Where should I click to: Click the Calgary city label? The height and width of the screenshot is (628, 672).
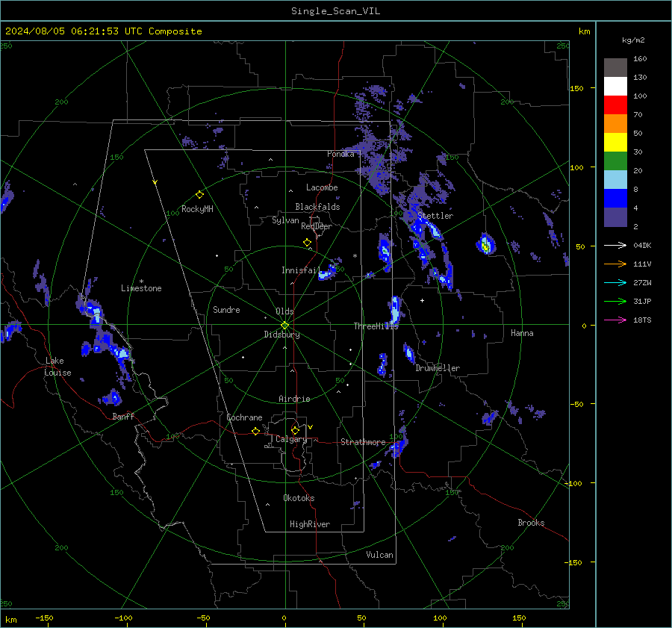point(291,439)
